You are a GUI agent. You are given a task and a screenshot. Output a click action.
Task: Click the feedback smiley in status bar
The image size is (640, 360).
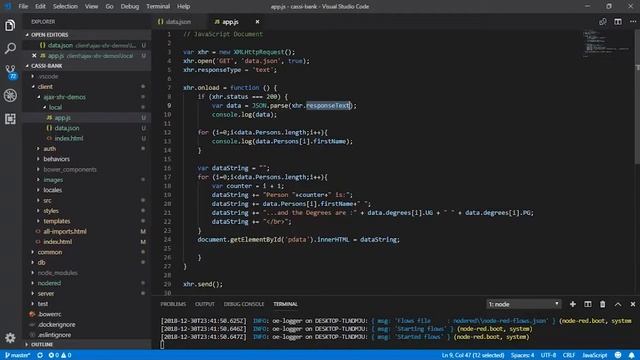[x=618, y=355]
